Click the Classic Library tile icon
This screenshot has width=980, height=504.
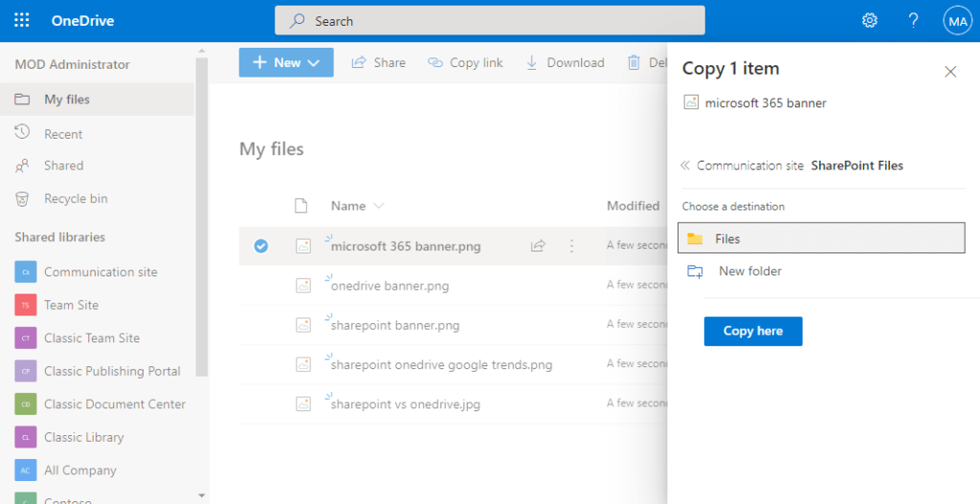coord(26,438)
